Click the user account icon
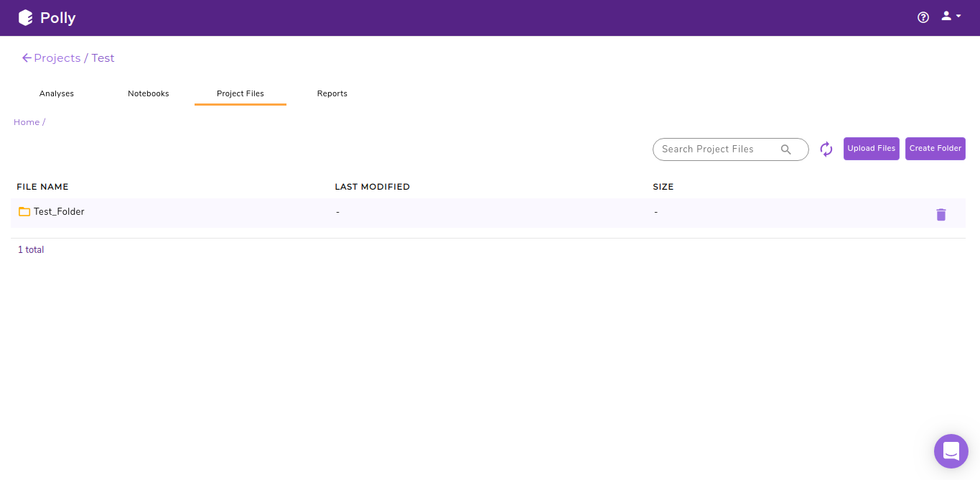The image size is (980, 480). coord(945,16)
